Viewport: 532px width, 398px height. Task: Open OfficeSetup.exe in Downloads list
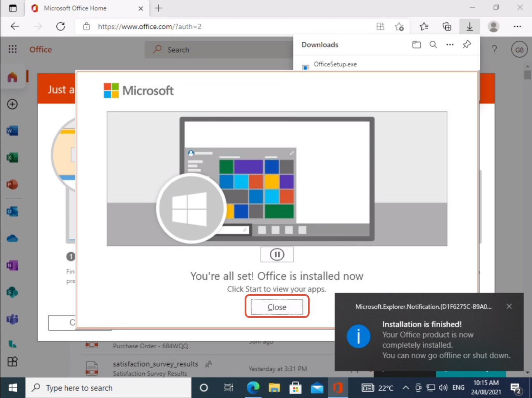pyautogui.click(x=335, y=64)
